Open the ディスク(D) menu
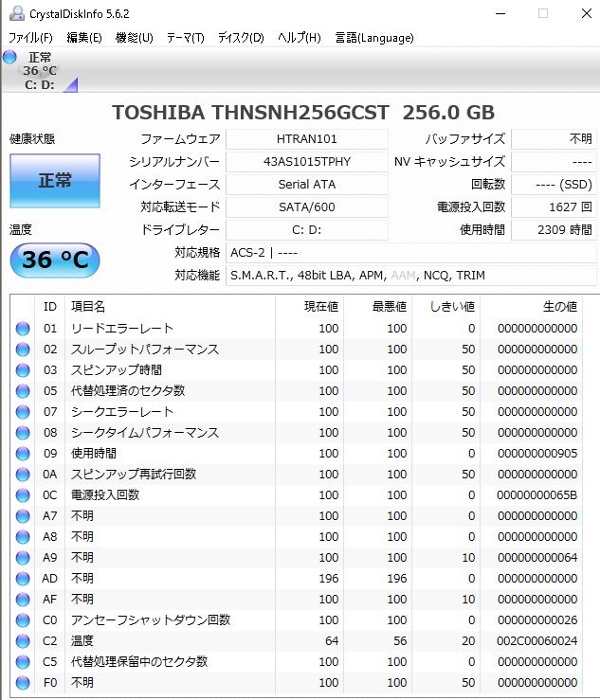 tap(241, 38)
